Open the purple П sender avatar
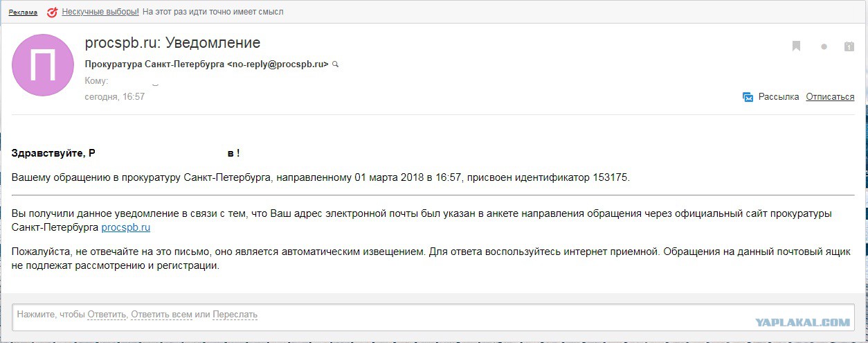Viewport: 868px width, 343px height. coord(43,65)
